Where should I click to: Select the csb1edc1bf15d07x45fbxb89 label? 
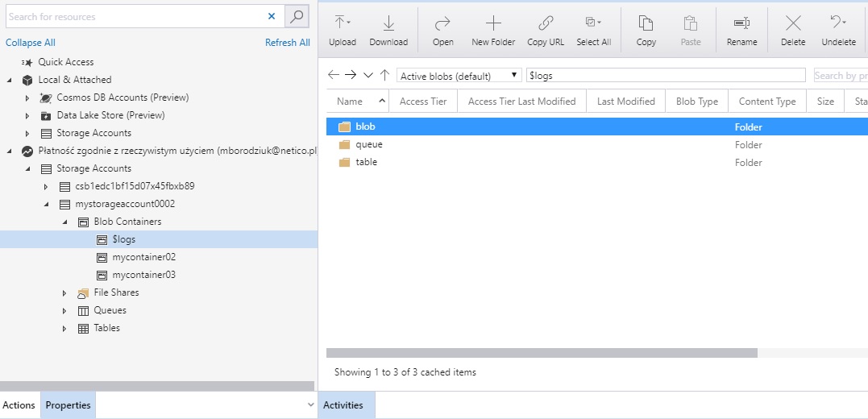[x=135, y=186]
